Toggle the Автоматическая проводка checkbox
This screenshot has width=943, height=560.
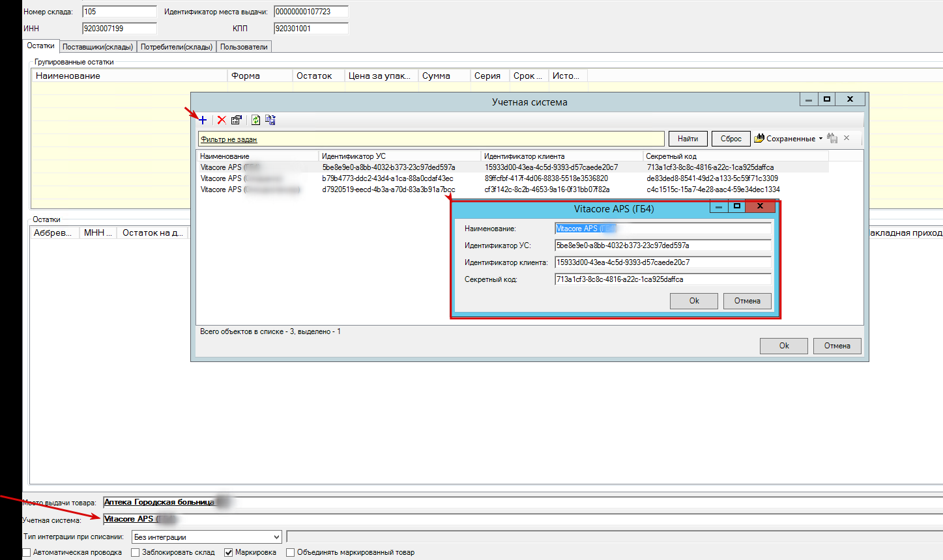(x=27, y=552)
